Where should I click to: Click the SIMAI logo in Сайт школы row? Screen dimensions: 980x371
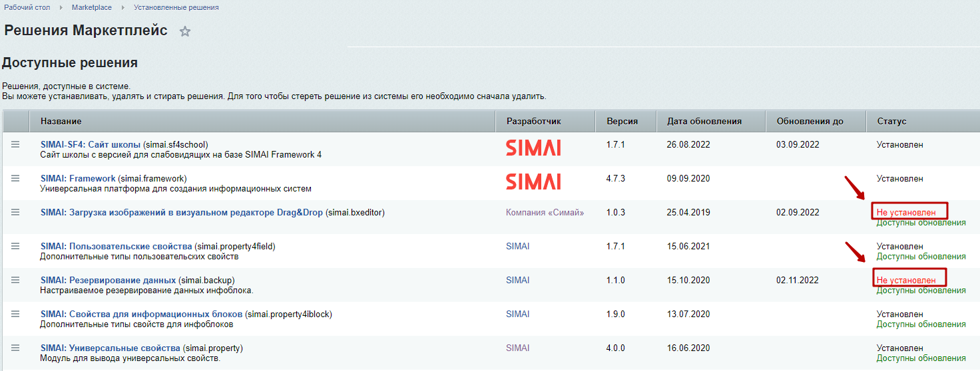[x=533, y=148]
